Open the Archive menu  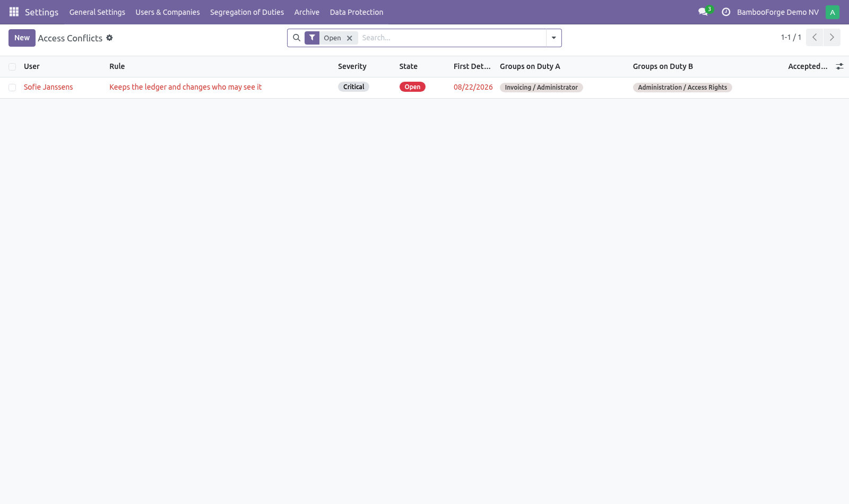[307, 12]
